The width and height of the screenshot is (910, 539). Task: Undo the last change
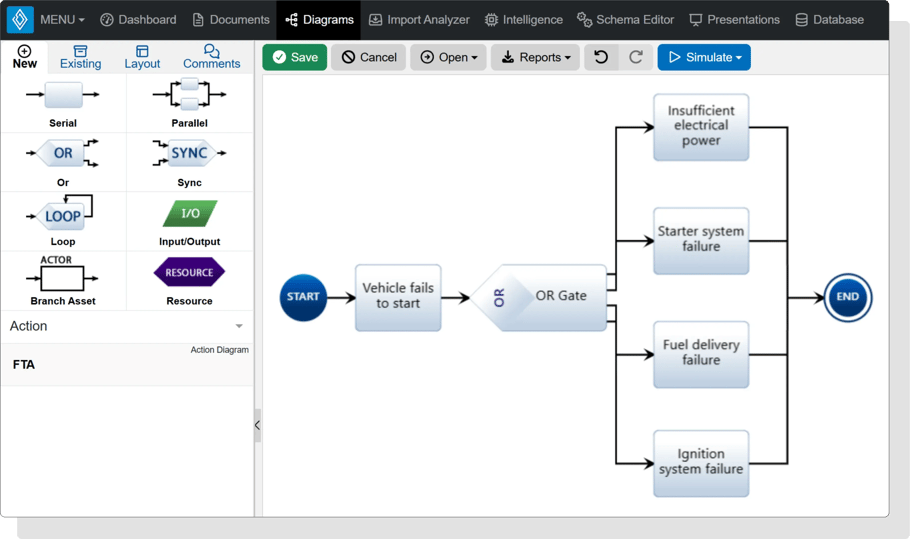[601, 57]
